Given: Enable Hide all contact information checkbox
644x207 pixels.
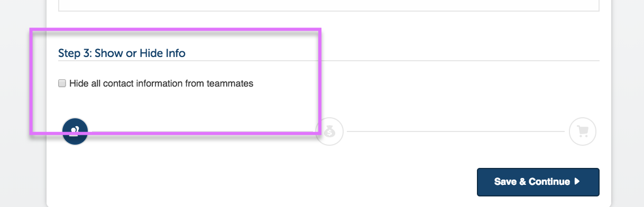Looking at the screenshot, I should 62,83.
